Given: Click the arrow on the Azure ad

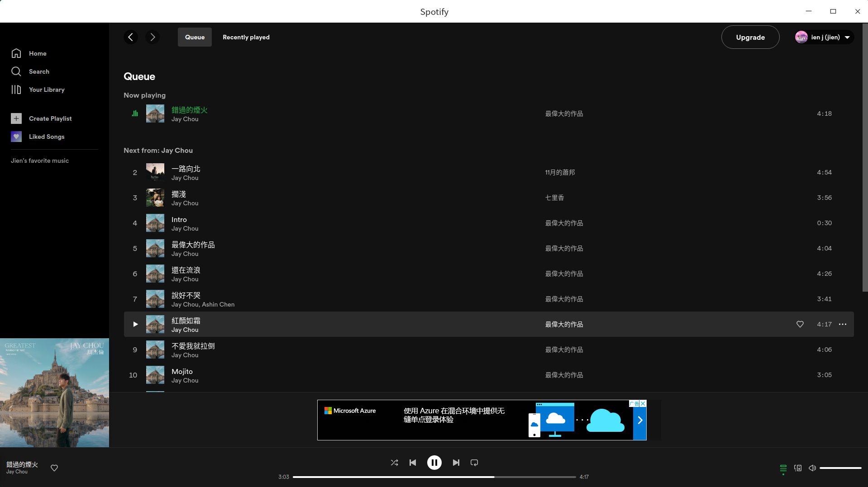Looking at the screenshot, I should [x=639, y=421].
